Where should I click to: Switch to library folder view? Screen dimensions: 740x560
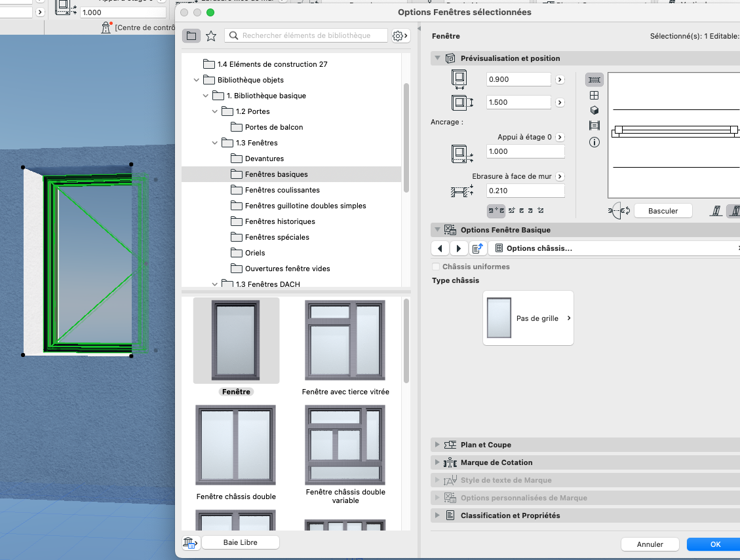tap(191, 36)
